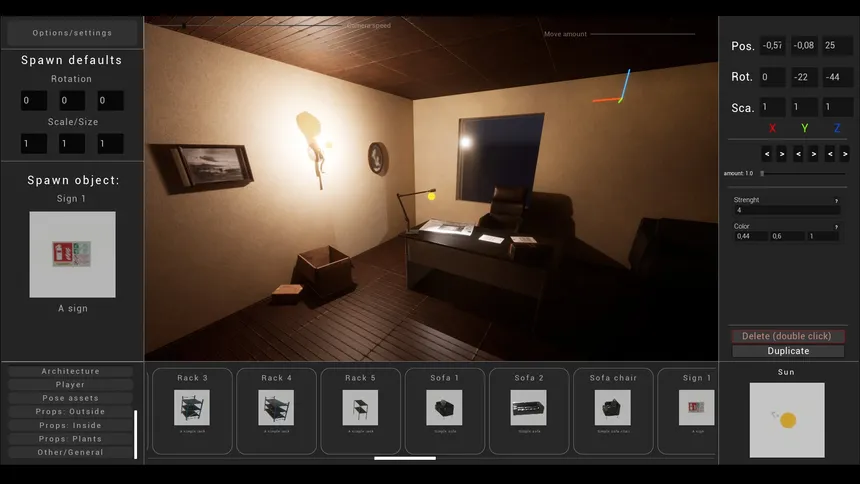Viewport: 860px width, 484px height.
Task: Click the Rot. Z field showing -44
Action: pos(837,77)
